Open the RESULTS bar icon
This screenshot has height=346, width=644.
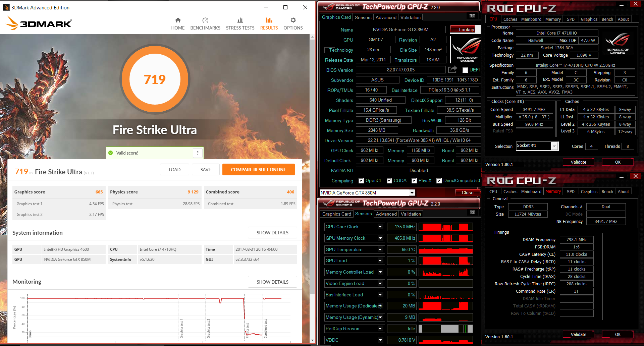point(269,20)
